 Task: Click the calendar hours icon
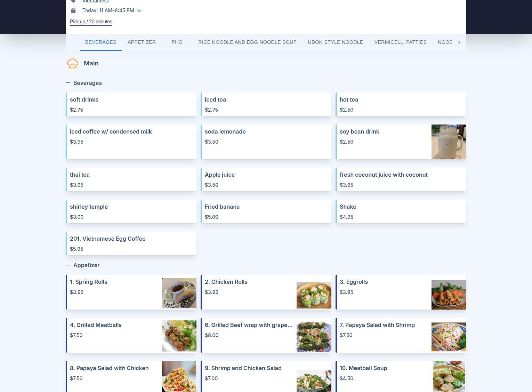tap(73, 10)
